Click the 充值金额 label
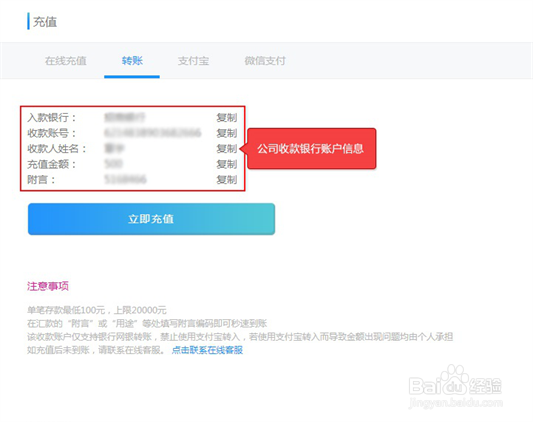The width and height of the screenshot is (533, 422). tap(52, 164)
